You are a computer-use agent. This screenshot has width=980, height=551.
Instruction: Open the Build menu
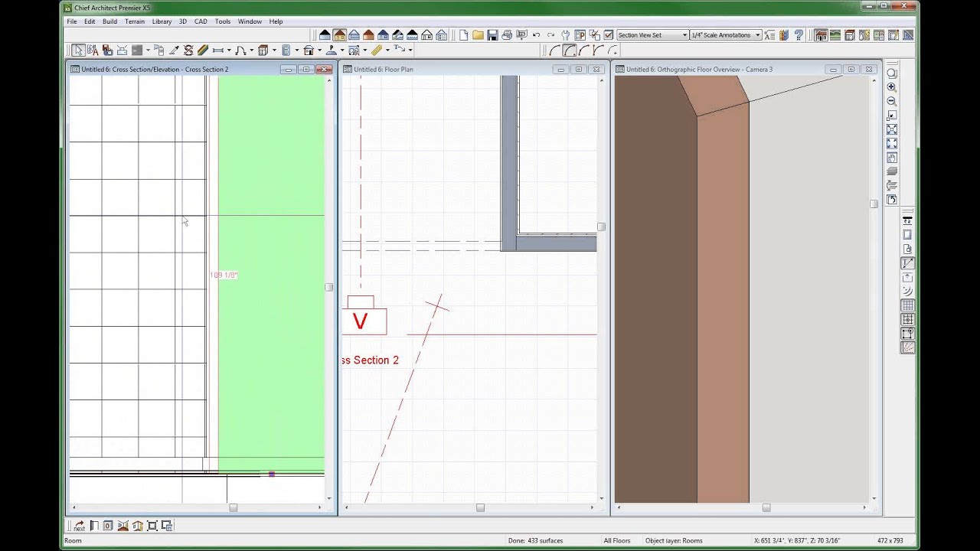[109, 21]
